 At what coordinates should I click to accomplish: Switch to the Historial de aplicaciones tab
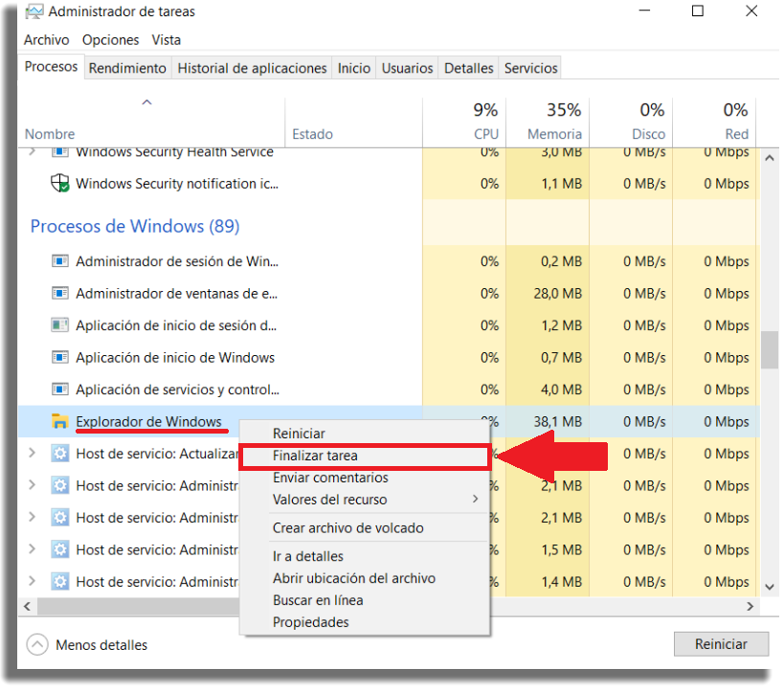tap(252, 68)
